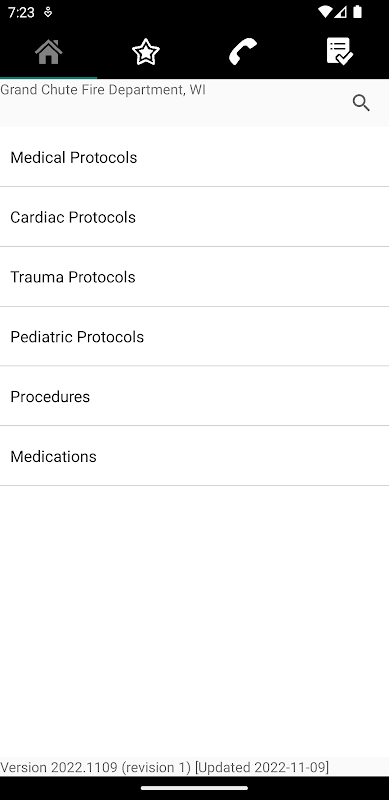Open the phone contacts tab
The height and width of the screenshot is (800, 389).
click(242, 52)
